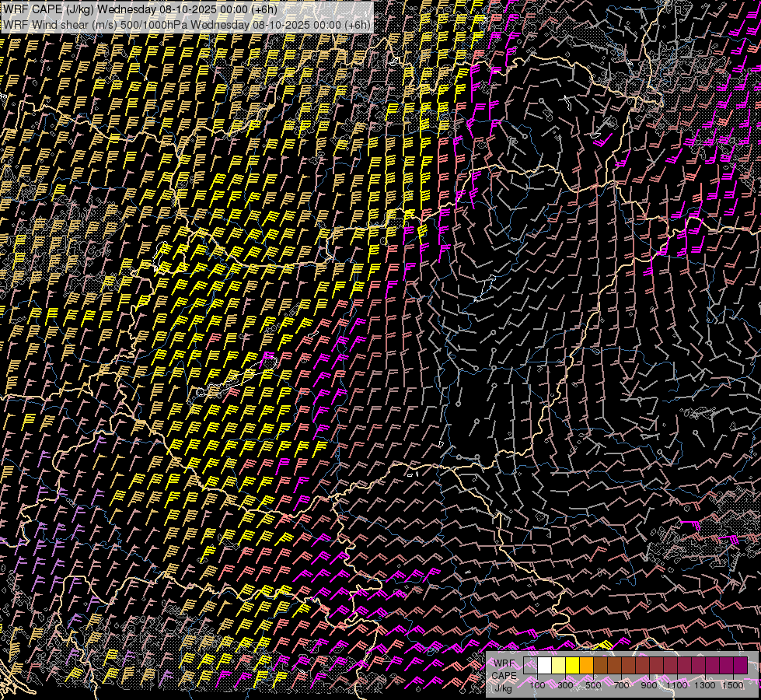Screen dimensions: 761x700
Task: Click the 1300 label below the color bar
Action: tap(705, 685)
